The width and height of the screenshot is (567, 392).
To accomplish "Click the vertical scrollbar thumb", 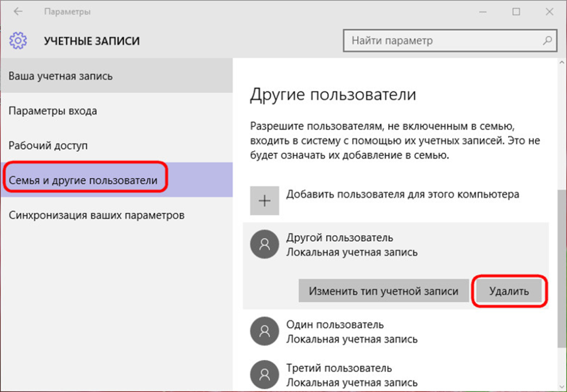I will point(562,267).
